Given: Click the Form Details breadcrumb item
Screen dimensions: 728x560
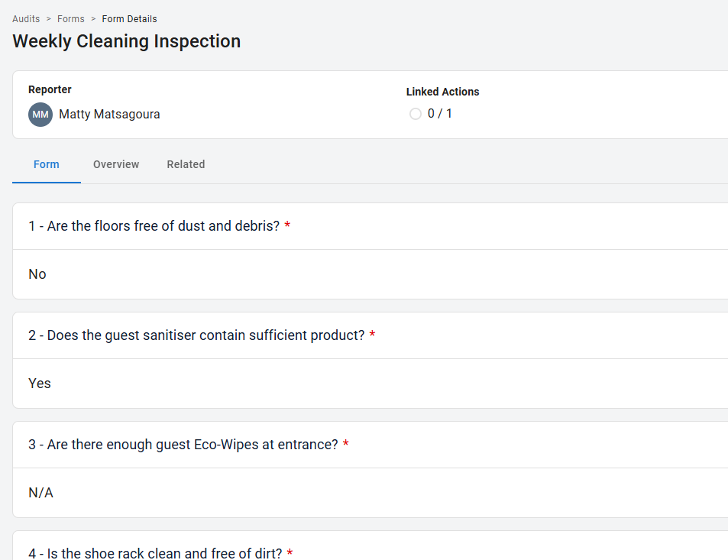Looking at the screenshot, I should pyautogui.click(x=129, y=19).
